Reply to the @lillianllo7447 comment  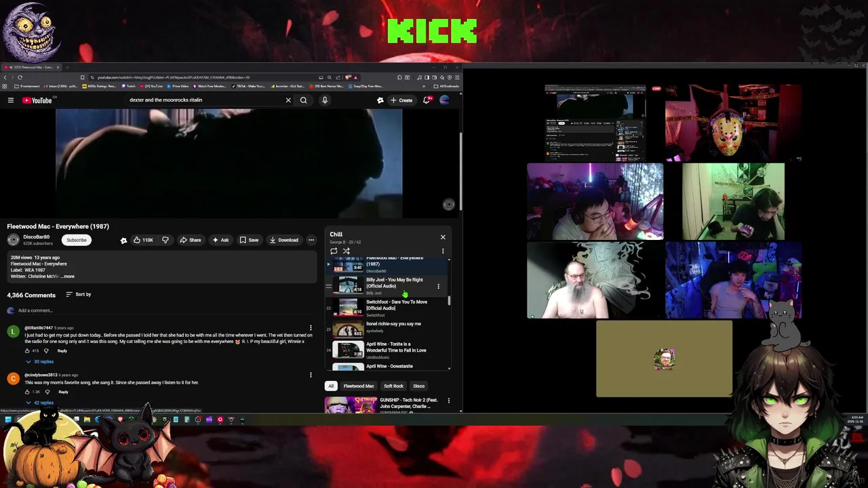tap(62, 350)
